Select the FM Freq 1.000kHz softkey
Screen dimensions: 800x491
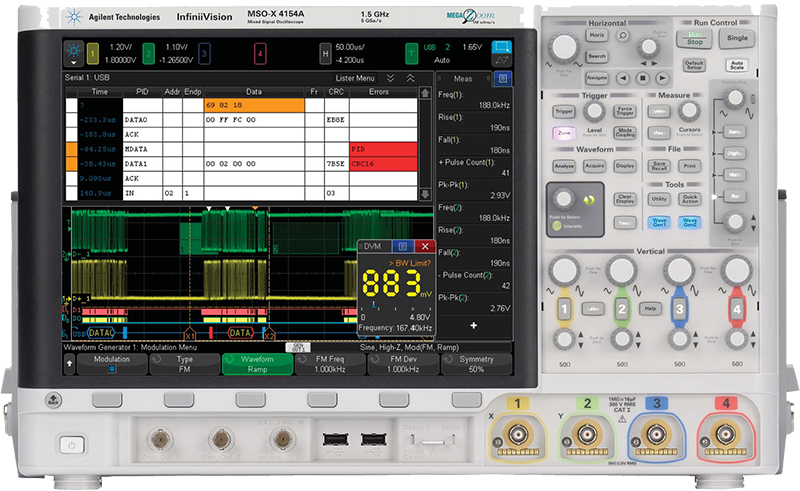point(330,364)
